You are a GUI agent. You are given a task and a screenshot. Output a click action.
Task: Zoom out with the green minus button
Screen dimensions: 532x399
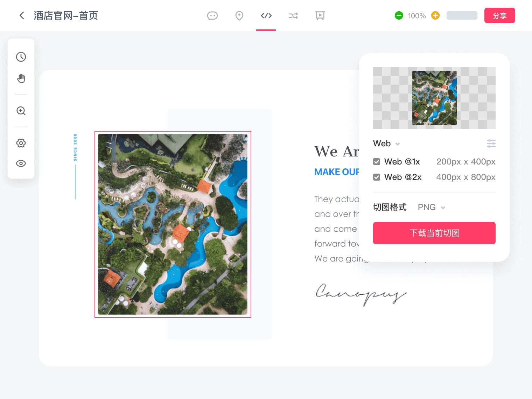[x=399, y=15]
